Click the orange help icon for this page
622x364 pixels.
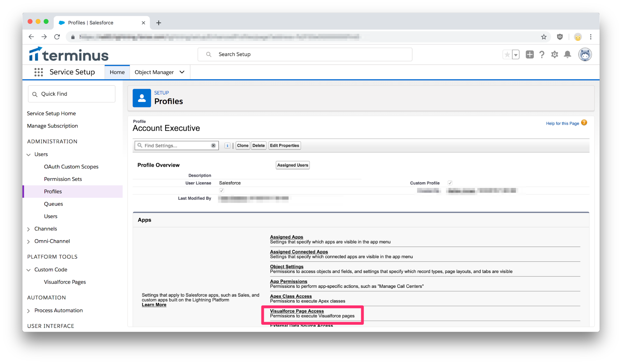click(584, 123)
